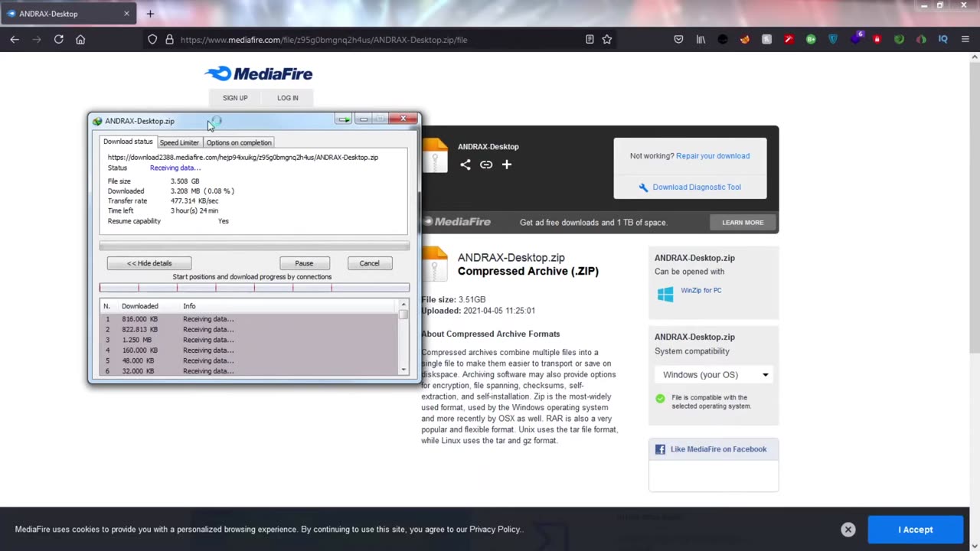
Task: Bookmark this page with the star icon
Action: point(607,39)
